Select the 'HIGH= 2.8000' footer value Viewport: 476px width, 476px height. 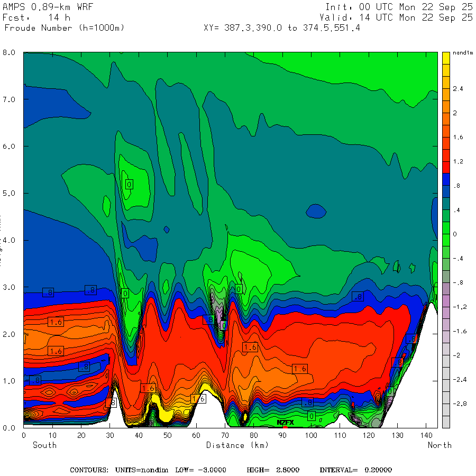(x=273, y=470)
